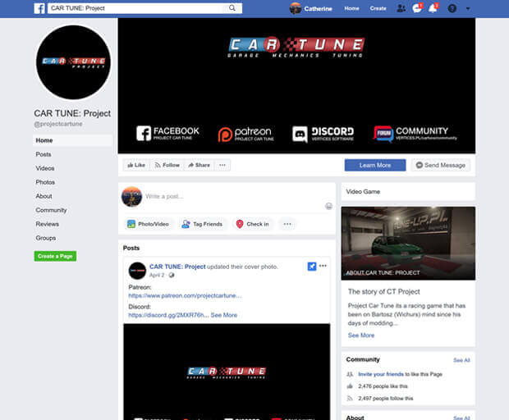
Task: Open the Messenger notifications icon
Action: tap(417, 8)
